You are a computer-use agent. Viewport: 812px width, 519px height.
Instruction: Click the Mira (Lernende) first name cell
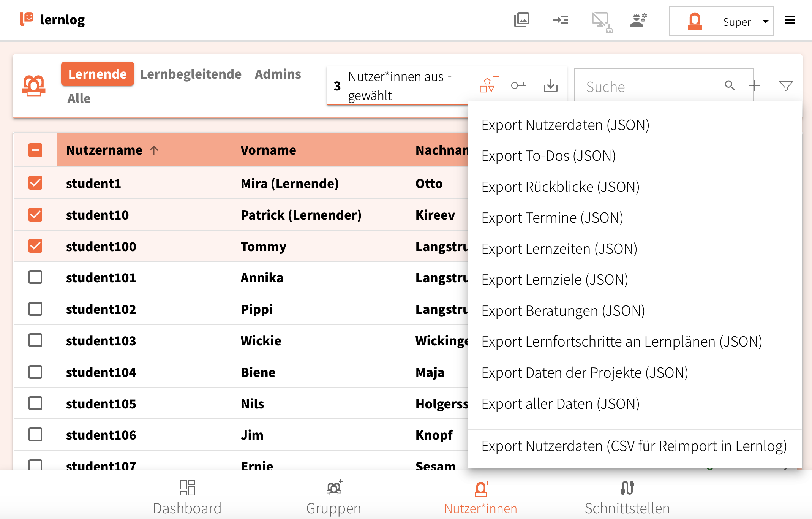coord(290,183)
